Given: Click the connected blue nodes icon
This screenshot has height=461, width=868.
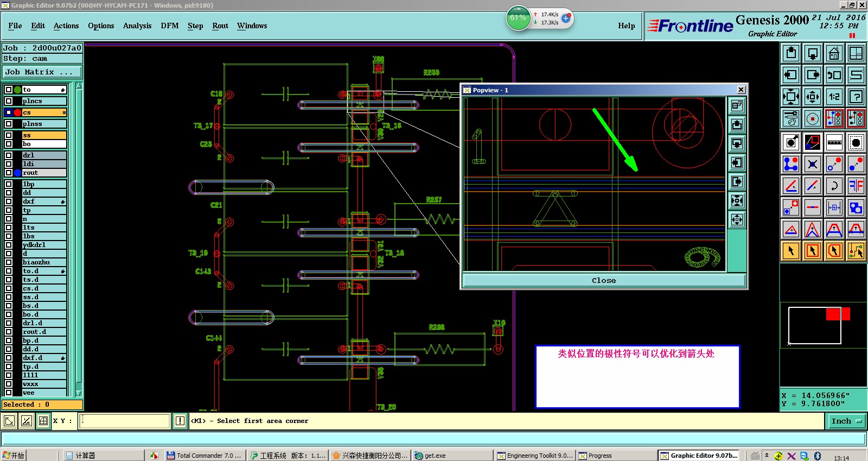Looking at the screenshot, I should (791, 164).
